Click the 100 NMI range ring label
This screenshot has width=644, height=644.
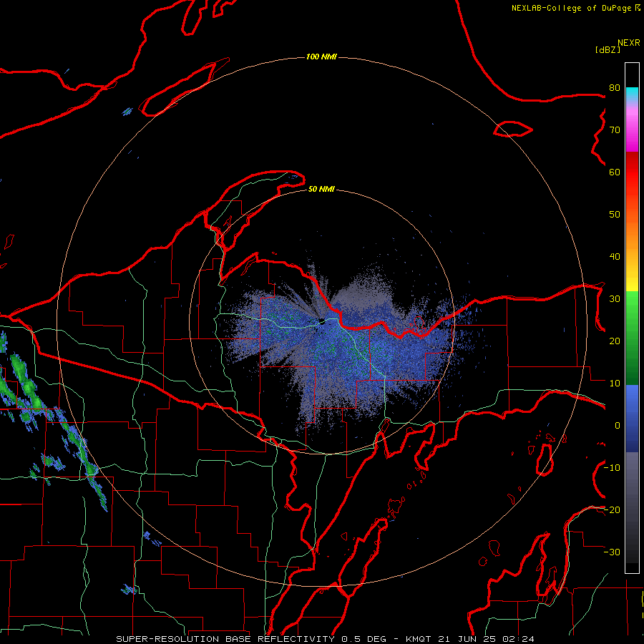click(x=321, y=57)
